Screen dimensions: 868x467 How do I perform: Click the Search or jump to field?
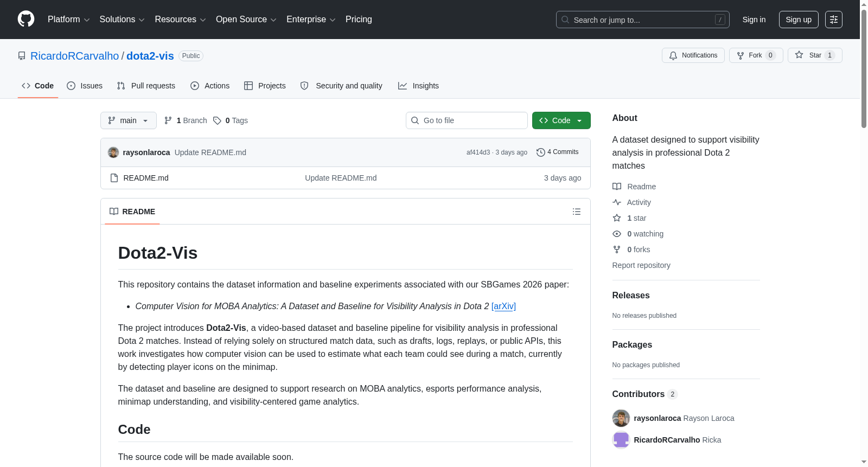(x=643, y=20)
